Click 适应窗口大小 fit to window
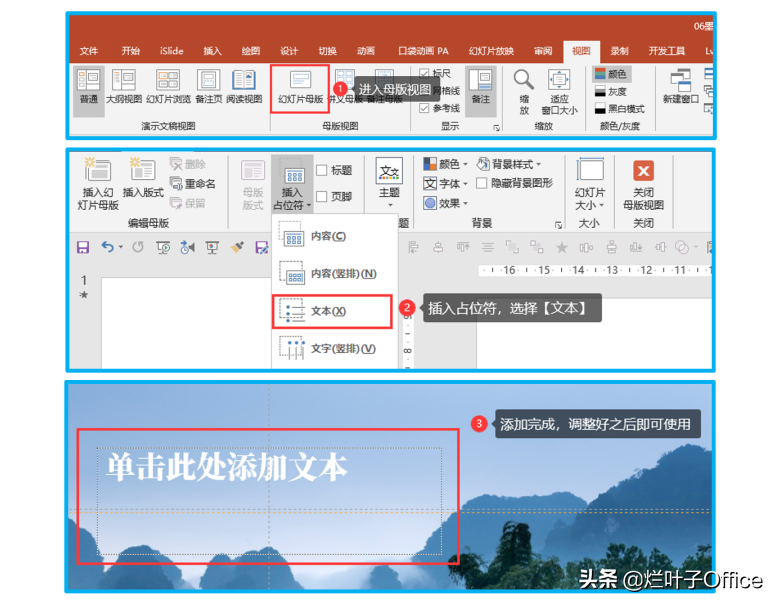This screenshot has height=608, width=780. tap(559, 92)
